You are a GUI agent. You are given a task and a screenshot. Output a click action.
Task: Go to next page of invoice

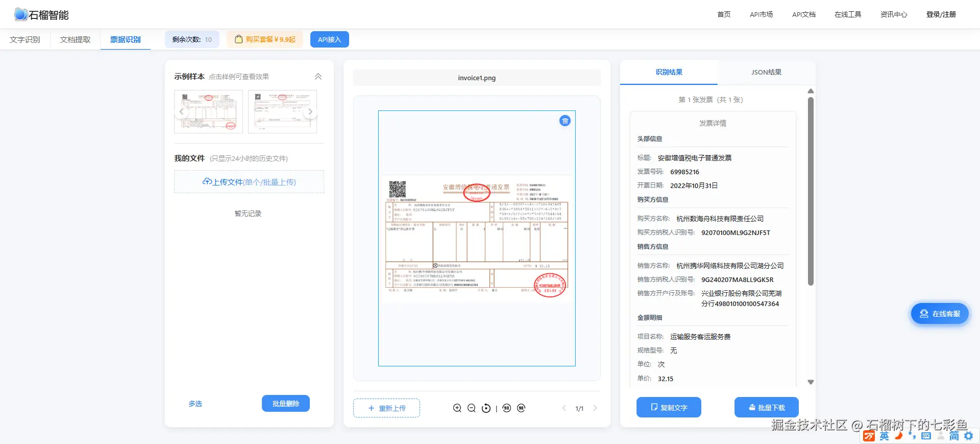pyautogui.click(x=595, y=408)
